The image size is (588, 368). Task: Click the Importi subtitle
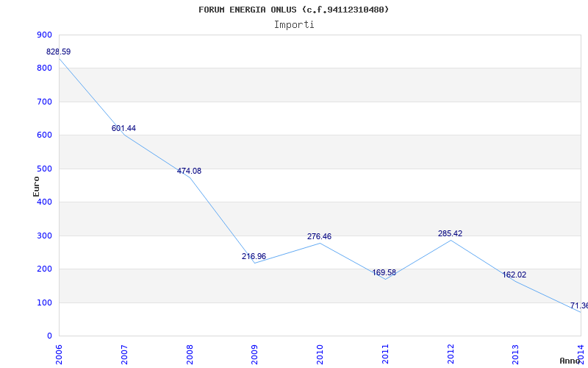click(294, 25)
